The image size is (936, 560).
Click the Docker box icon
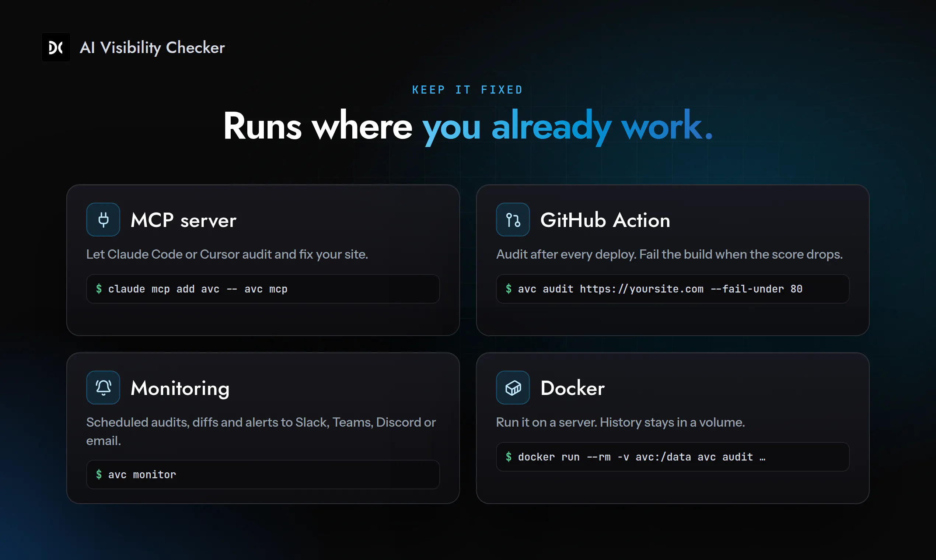[x=513, y=388]
